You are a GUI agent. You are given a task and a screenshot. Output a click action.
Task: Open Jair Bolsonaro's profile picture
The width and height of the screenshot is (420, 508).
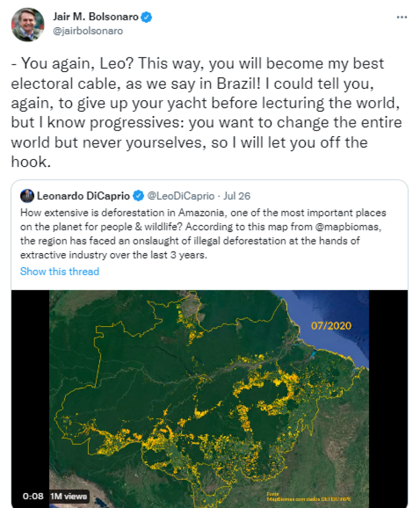pos(28,24)
